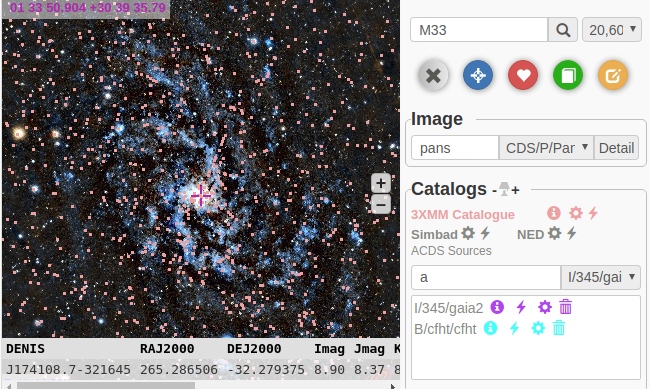Viewport: 650px width, 389px height.
Task: Delete I/345/gaia2 with trash icon
Action: click(565, 307)
